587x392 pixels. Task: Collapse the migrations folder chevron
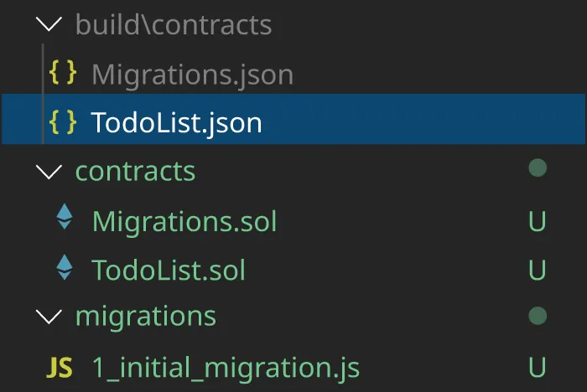tap(50, 317)
